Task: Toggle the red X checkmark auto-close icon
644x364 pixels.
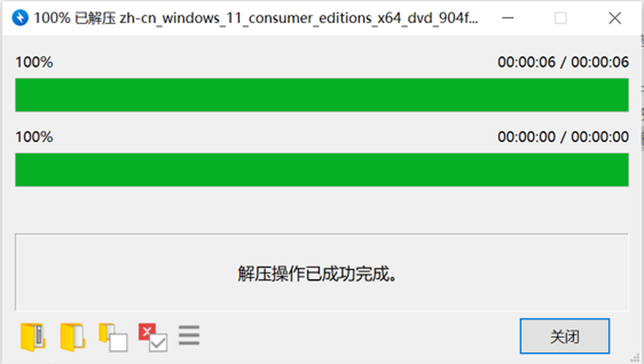Action: point(153,338)
